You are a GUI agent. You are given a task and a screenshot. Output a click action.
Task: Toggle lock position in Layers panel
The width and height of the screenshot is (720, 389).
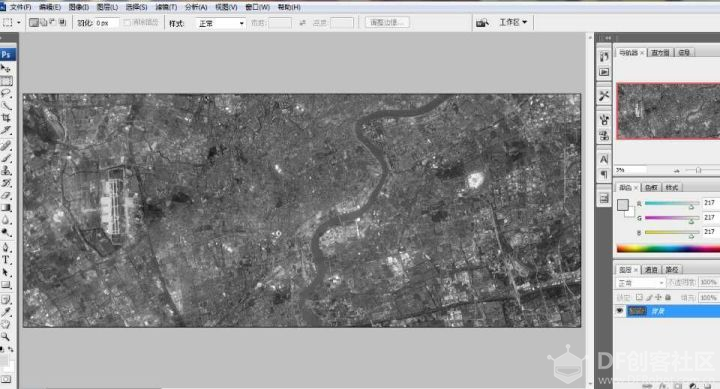(x=658, y=298)
